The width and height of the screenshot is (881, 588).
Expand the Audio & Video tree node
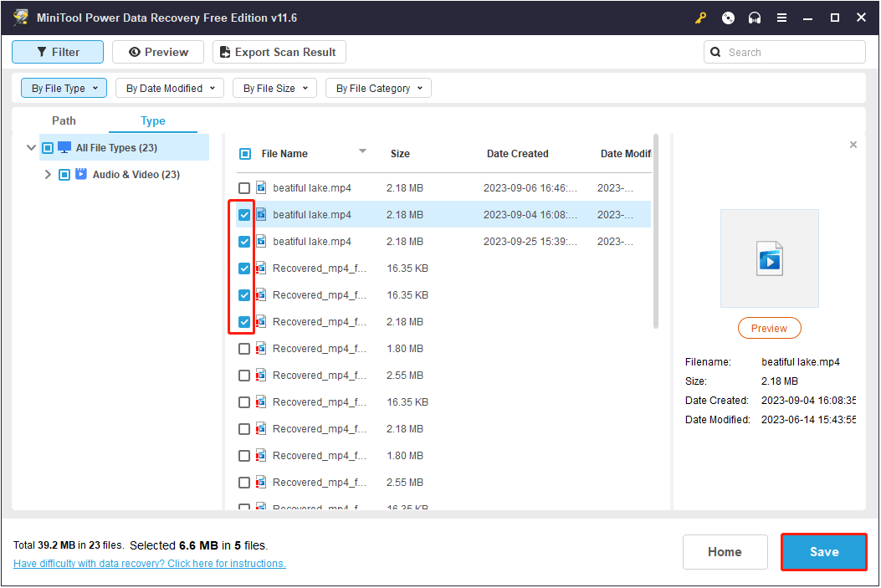(48, 174)
